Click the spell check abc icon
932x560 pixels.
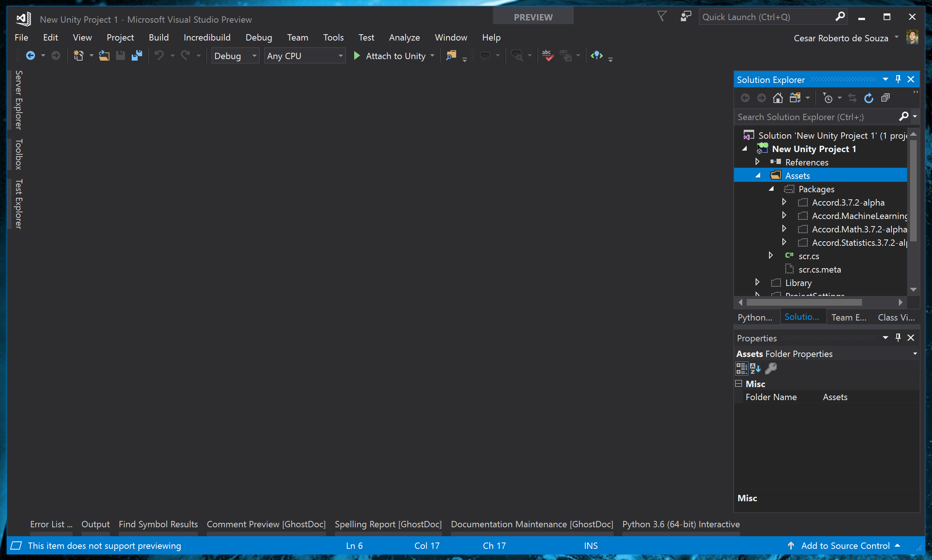coord(548,55)
